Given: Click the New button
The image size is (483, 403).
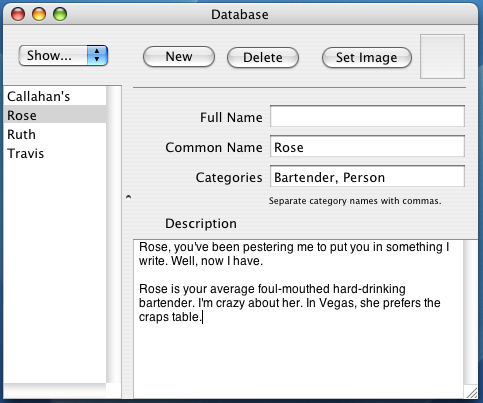Looking at the screenshot, I should coord(179,57).
